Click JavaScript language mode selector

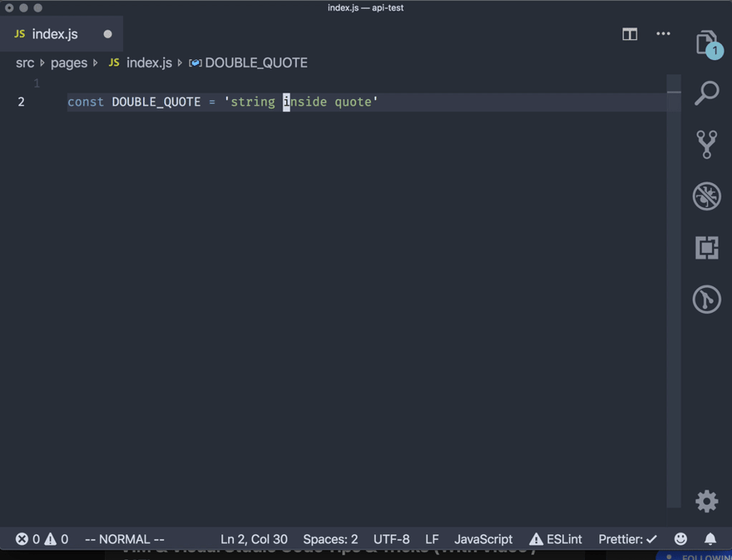pyautogui.click(x=483, y=539)
